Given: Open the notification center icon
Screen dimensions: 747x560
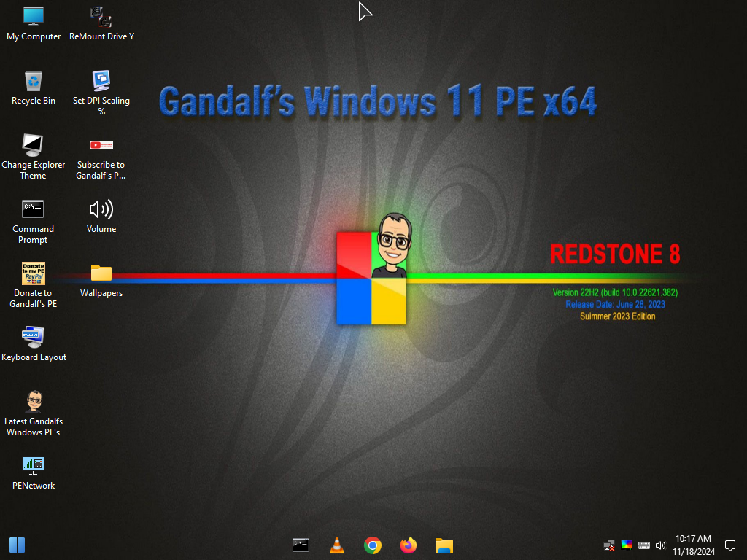Looking at the screenshot, I should point(729,545).
